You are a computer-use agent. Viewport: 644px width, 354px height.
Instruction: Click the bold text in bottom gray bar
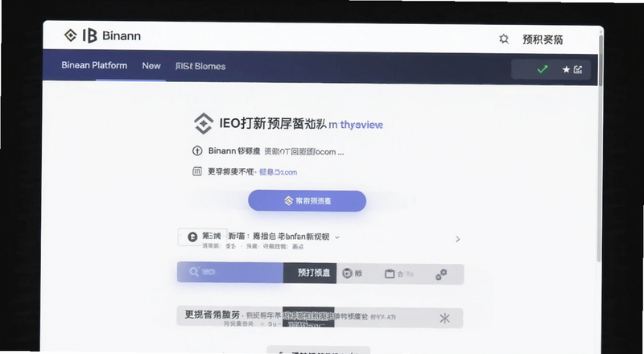[212, 315]
